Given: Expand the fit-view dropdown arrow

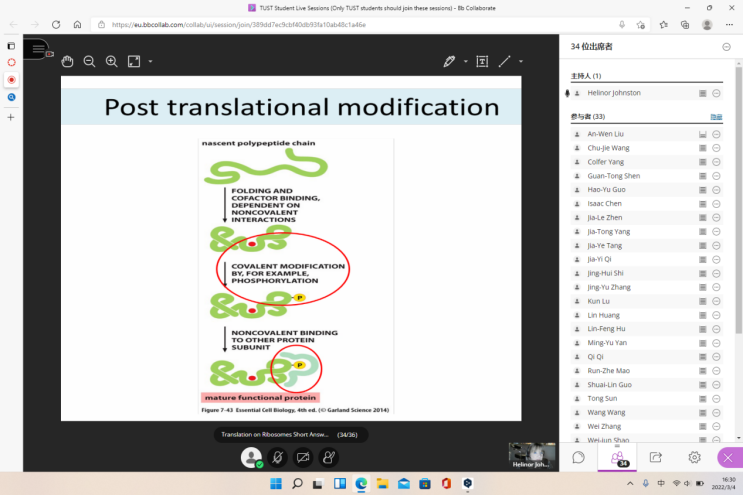Looking at the screenshot, I should click(150, 61).
